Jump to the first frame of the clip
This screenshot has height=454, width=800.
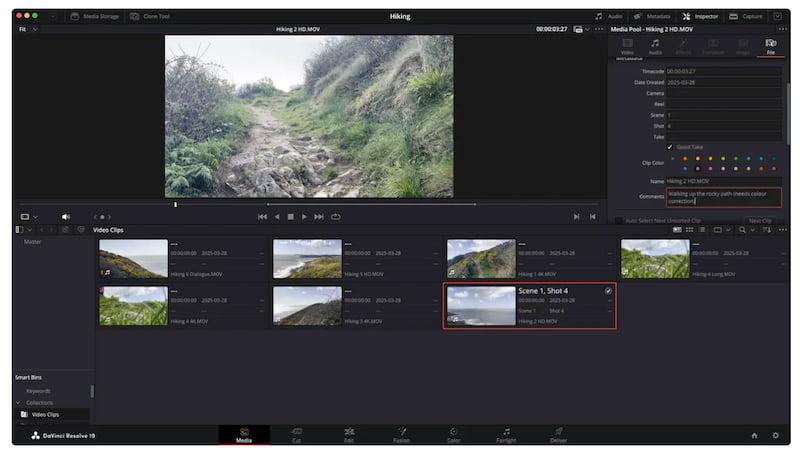point(262,217)
